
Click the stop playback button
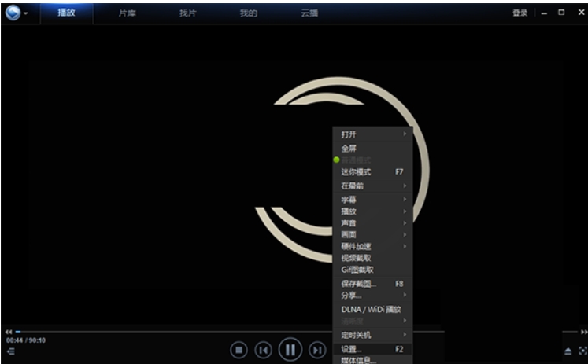(239, 349)
